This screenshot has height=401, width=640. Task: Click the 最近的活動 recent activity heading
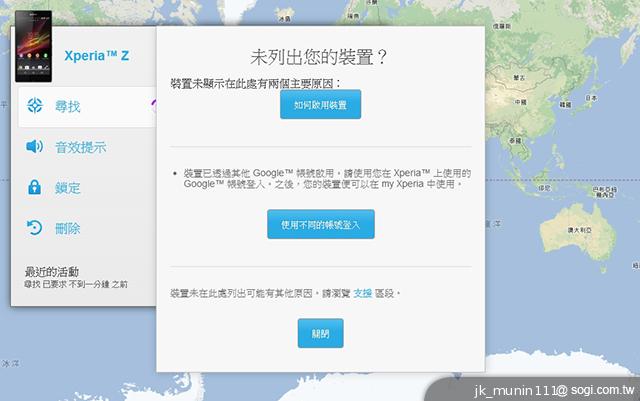click(52, 271)
